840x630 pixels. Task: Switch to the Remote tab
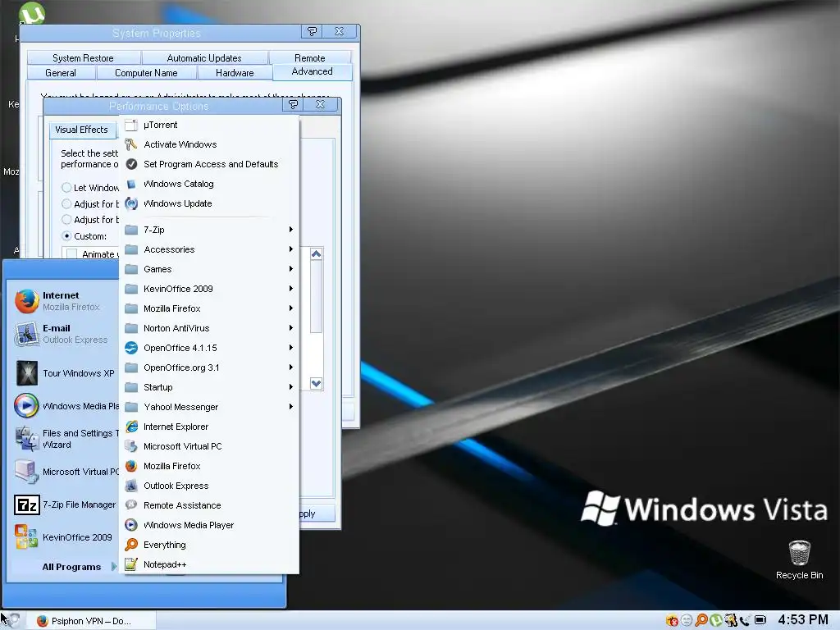[309, 58]
